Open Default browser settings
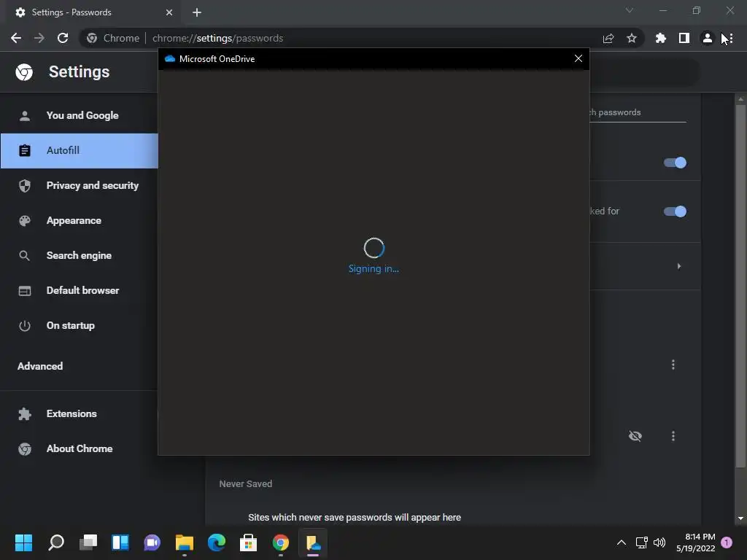Screen dimensions: 747x560 [x=79, y=290]
